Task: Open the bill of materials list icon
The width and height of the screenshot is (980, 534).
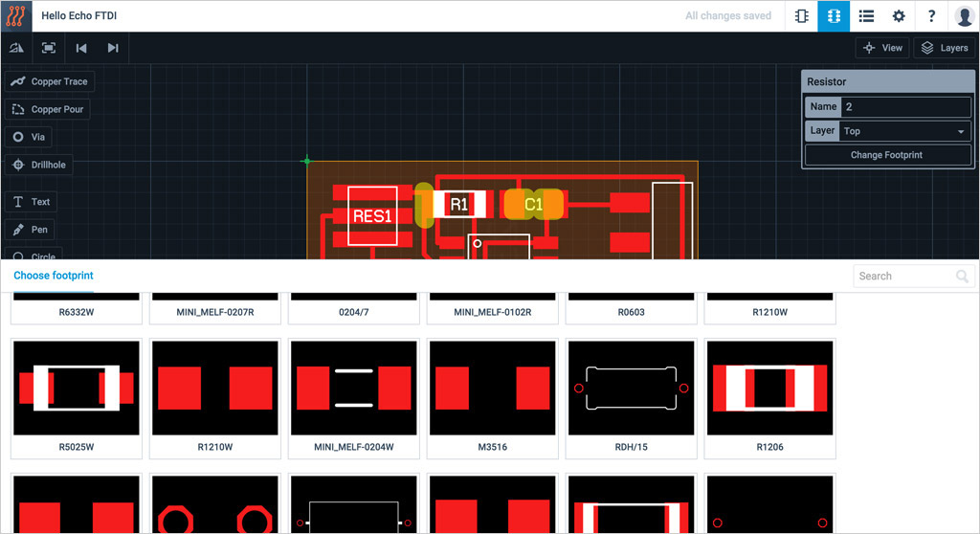Action: (x=866, y=16)
